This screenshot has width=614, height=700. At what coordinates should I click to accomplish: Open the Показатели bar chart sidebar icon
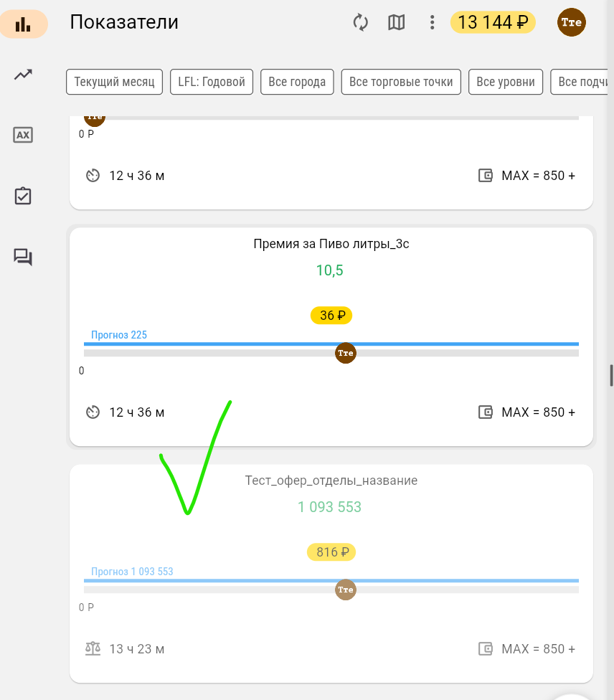tap(23, 24)
